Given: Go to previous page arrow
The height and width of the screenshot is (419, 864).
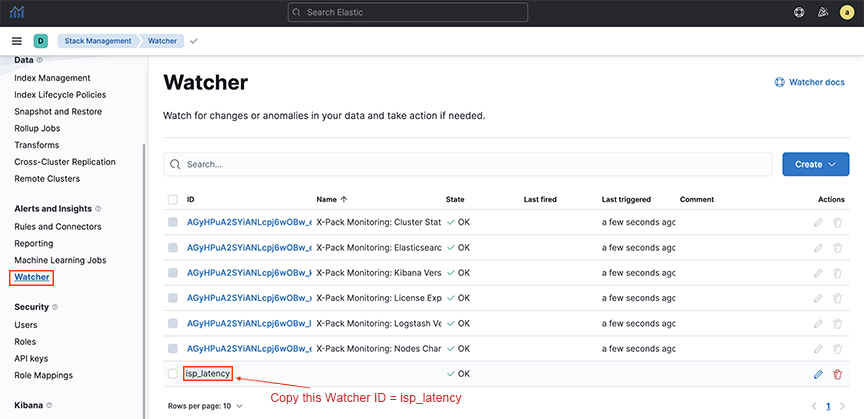Looking at the screenshot, I should pyautogui.click(x=814, y=406).
